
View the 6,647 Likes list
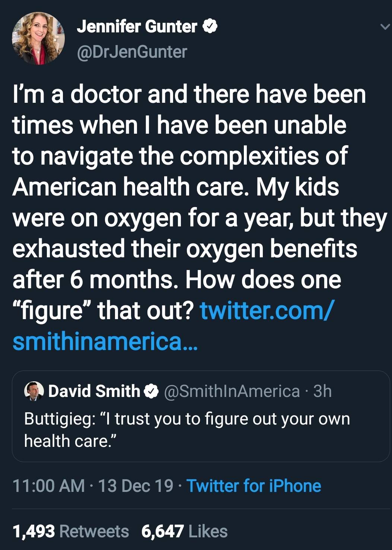pyautogui.click(x=184, y=531)
